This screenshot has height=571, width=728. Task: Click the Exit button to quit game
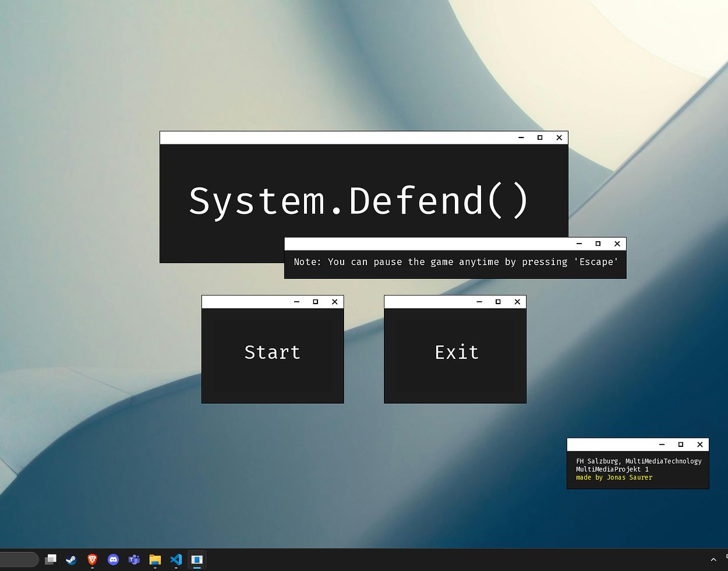point(455,353)
